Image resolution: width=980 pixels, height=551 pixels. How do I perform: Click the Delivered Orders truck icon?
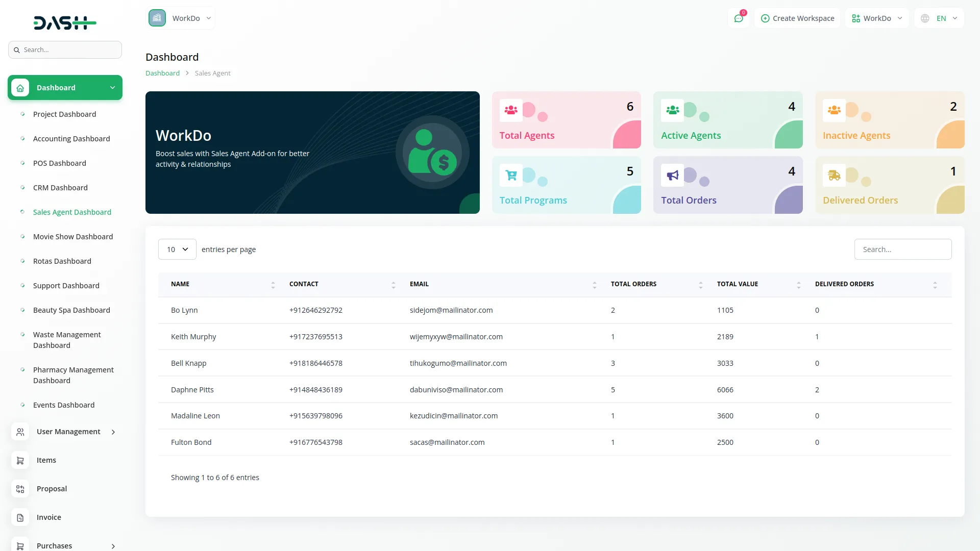coord(834,175)
